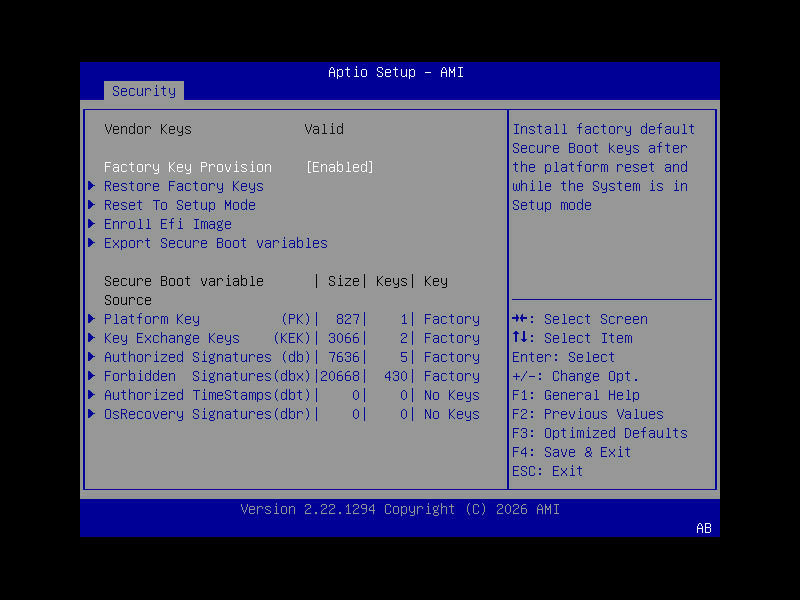Click Platform Key size value 827
This screenshot has height=600, width=800.
348,319
